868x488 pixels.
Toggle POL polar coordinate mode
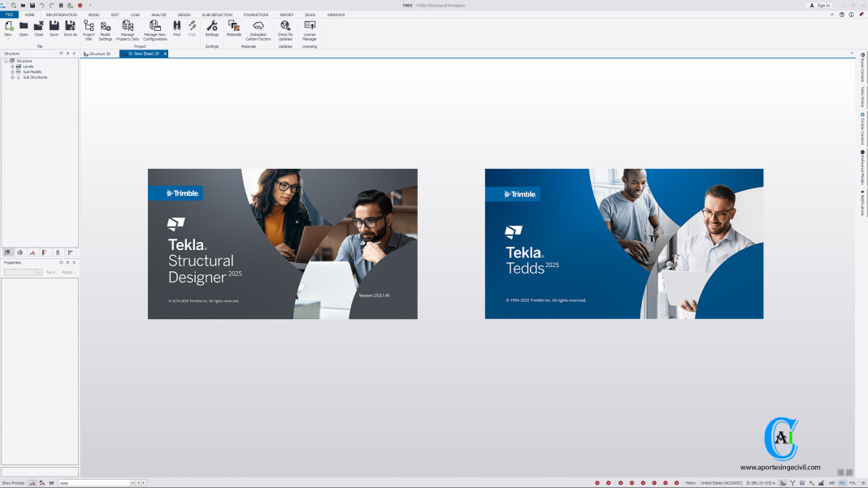coord(853,482)
